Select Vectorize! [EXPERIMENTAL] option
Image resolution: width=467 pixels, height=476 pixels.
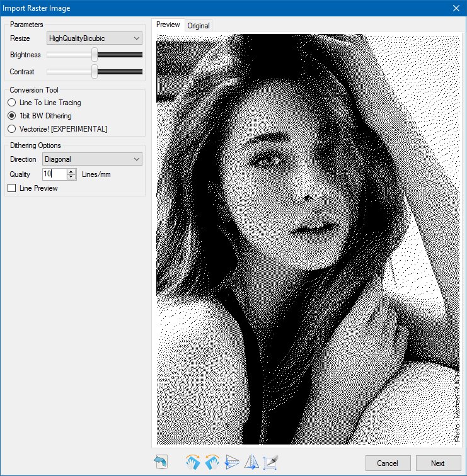pyautogui.click(x=57, y=129)
